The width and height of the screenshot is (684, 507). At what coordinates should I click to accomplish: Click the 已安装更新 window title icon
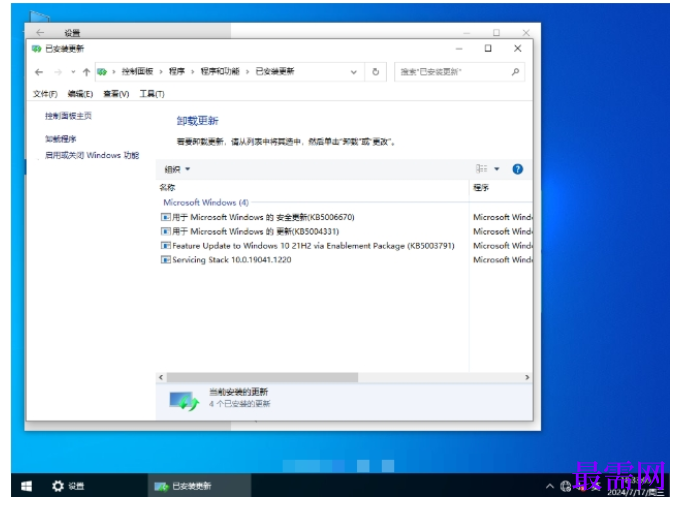(x=37, y=48)
